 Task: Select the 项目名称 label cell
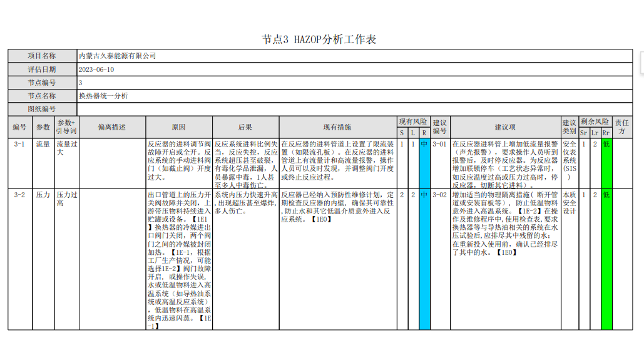pyautogui.click(x=43, y=56)
